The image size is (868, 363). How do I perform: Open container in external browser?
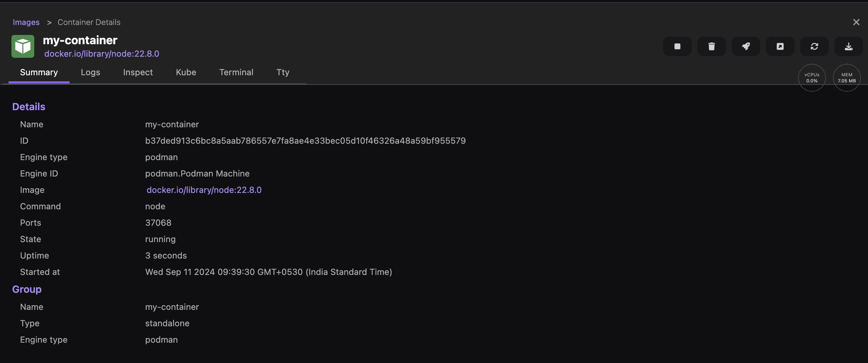coord(780,46)
